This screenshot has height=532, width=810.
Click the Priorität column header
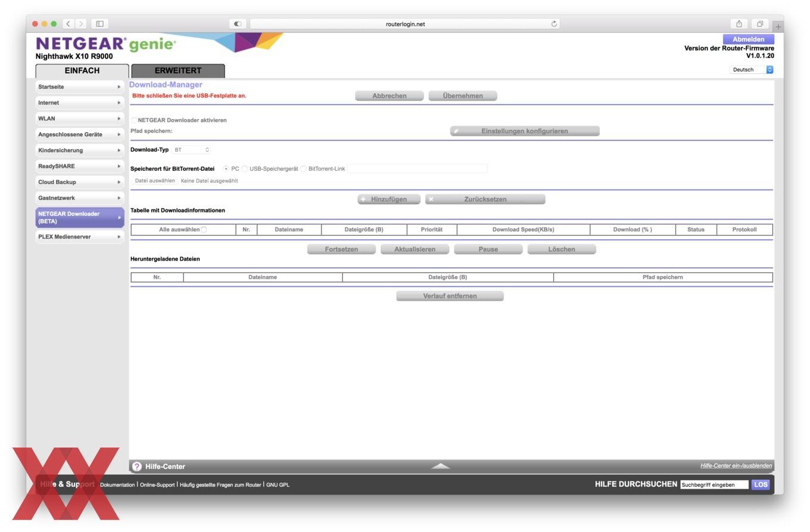pos(432,230)
